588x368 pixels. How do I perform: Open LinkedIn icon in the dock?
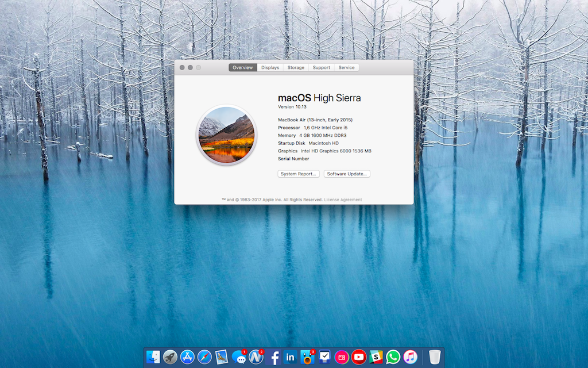290,357
